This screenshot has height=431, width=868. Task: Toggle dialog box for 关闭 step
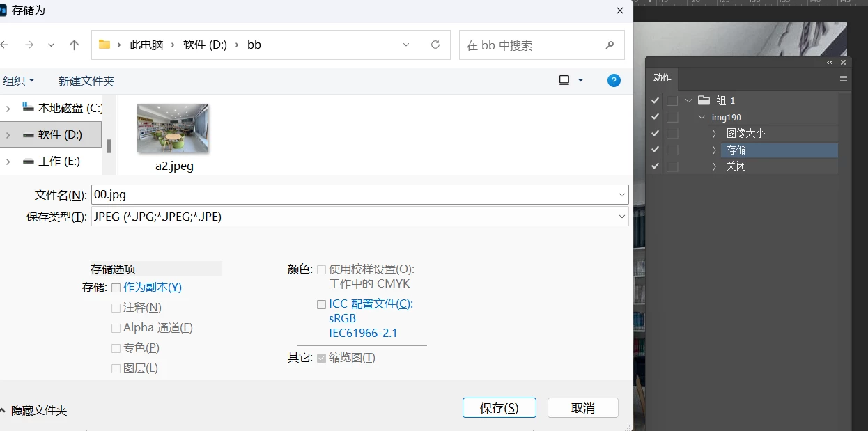[x=672, y=166]
